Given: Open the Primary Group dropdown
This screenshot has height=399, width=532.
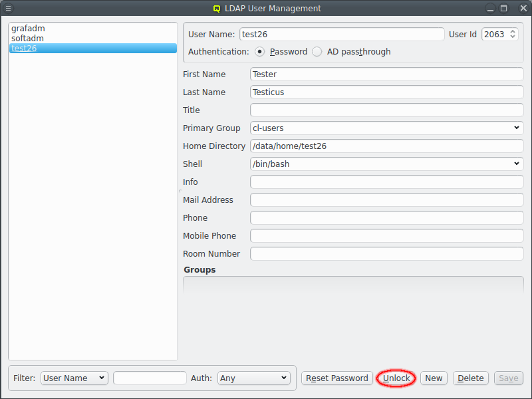Looking at the screenshot, I should [x=387, y=128].
